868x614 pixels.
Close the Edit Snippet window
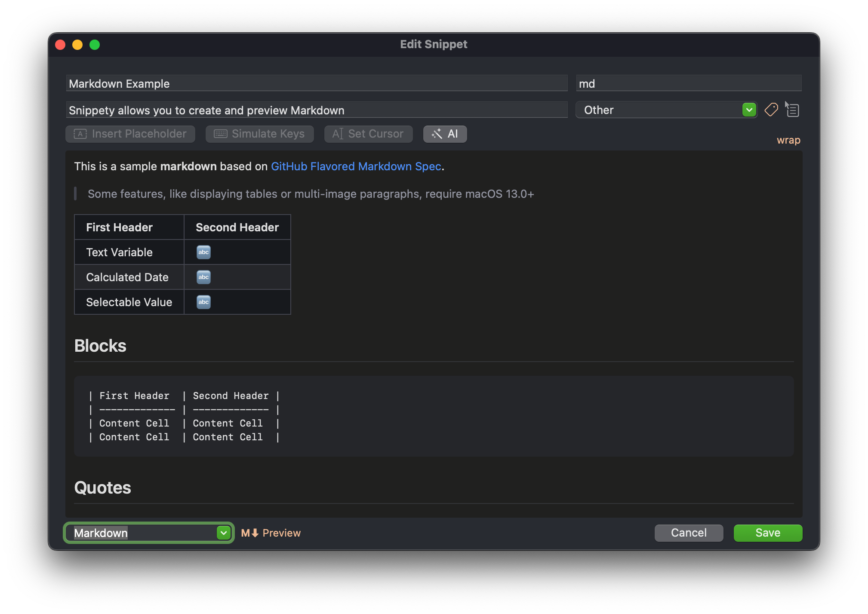[60, 45]
